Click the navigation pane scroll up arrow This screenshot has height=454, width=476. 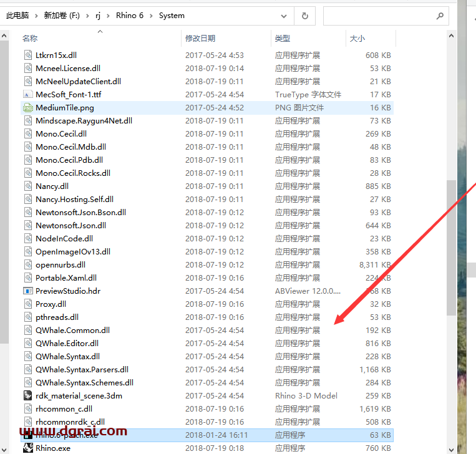tap(4, 36)
